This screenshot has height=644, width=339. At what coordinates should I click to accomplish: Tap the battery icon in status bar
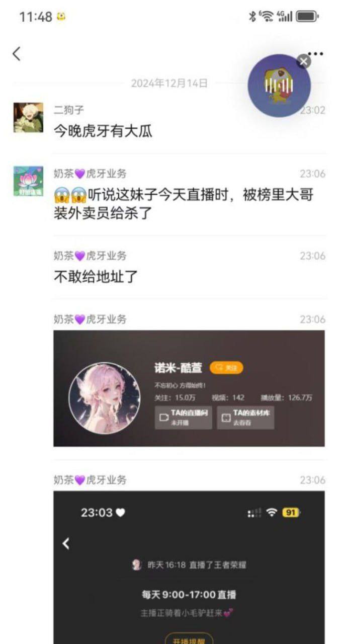coord(307,17)
